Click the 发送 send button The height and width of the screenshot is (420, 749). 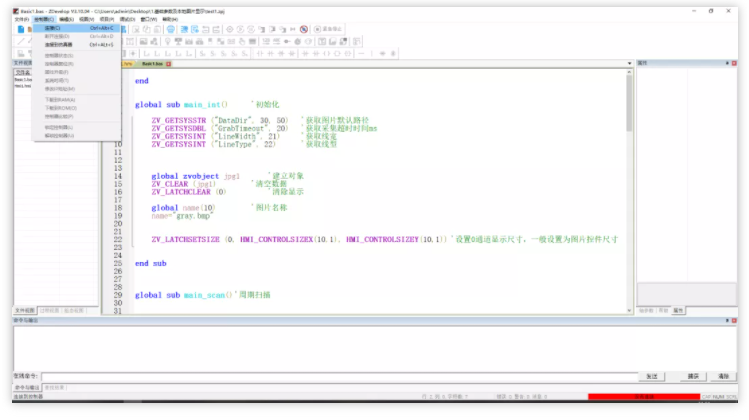(x=652, y=377)
